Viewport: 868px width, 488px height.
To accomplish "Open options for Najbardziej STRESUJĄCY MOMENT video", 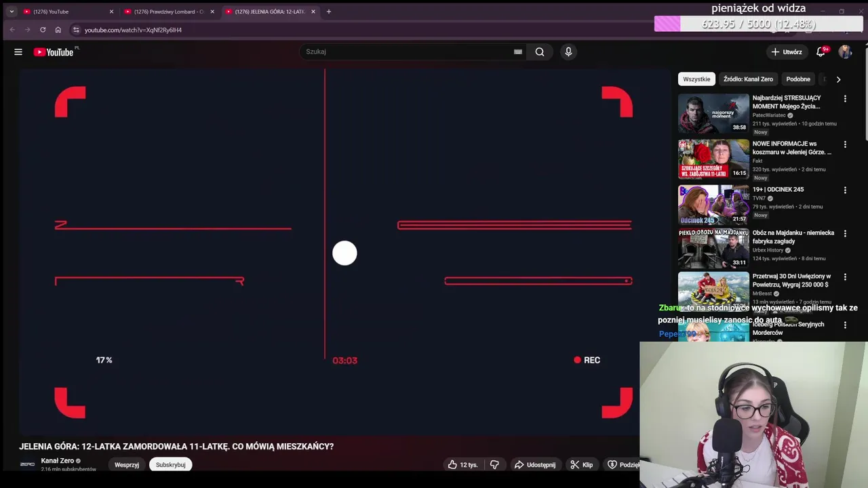I will [845, 99].
